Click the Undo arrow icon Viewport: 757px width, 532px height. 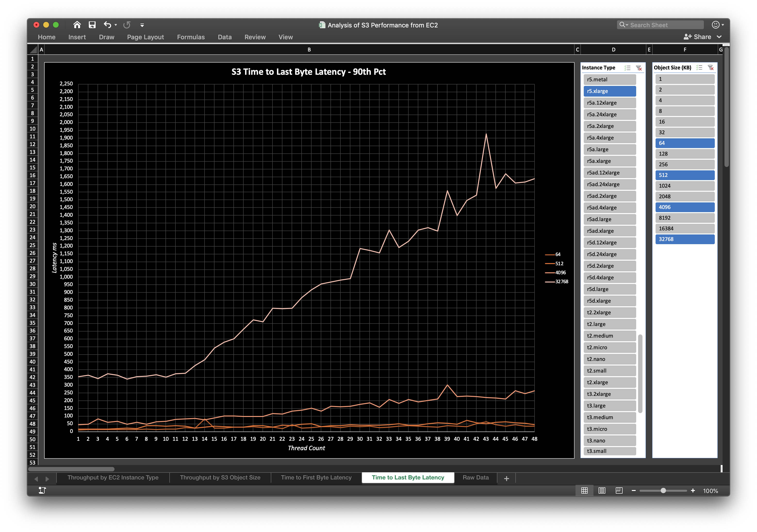click(107, 25)
